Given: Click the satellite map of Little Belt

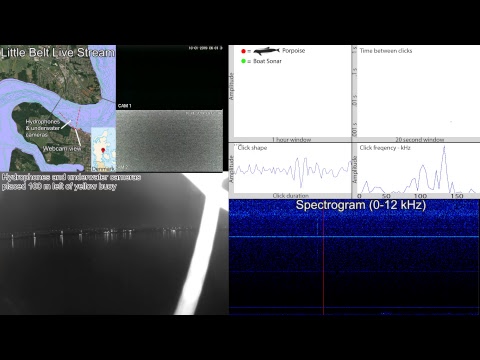Looking at the screenshot, I should point(58,108).
